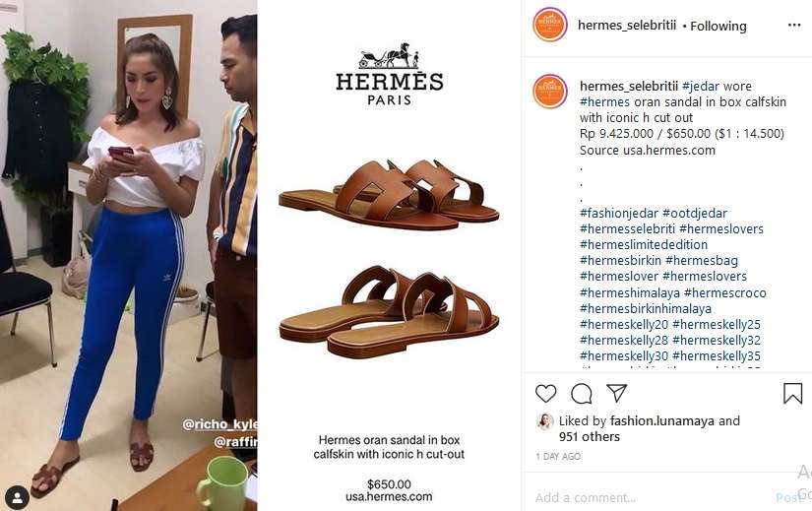Save the post with the bookmark icon
The image size is (812, 511).
(x=792, y=394)
